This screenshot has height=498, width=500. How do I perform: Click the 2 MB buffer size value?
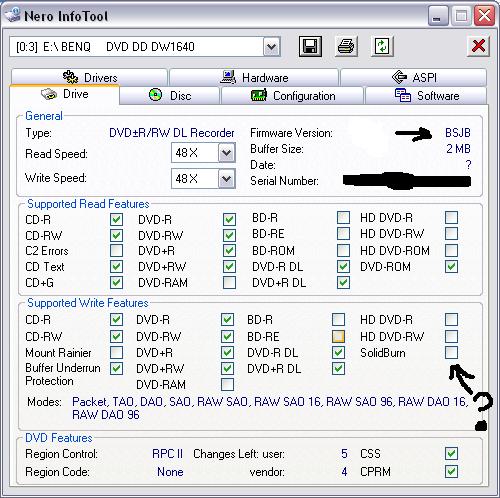pyautogui.click(x=458, y=149)
